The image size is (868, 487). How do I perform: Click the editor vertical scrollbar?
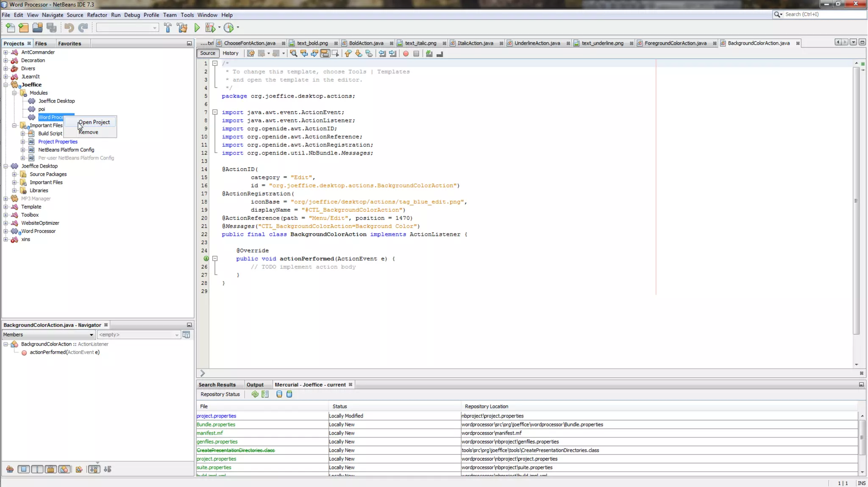(856, 201)
